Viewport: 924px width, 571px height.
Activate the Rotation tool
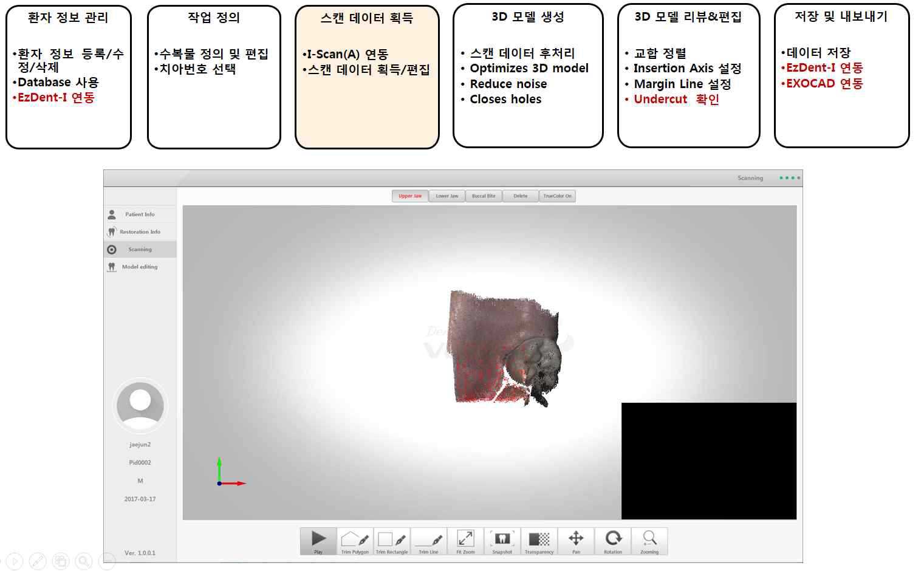[x=613, y=541]
